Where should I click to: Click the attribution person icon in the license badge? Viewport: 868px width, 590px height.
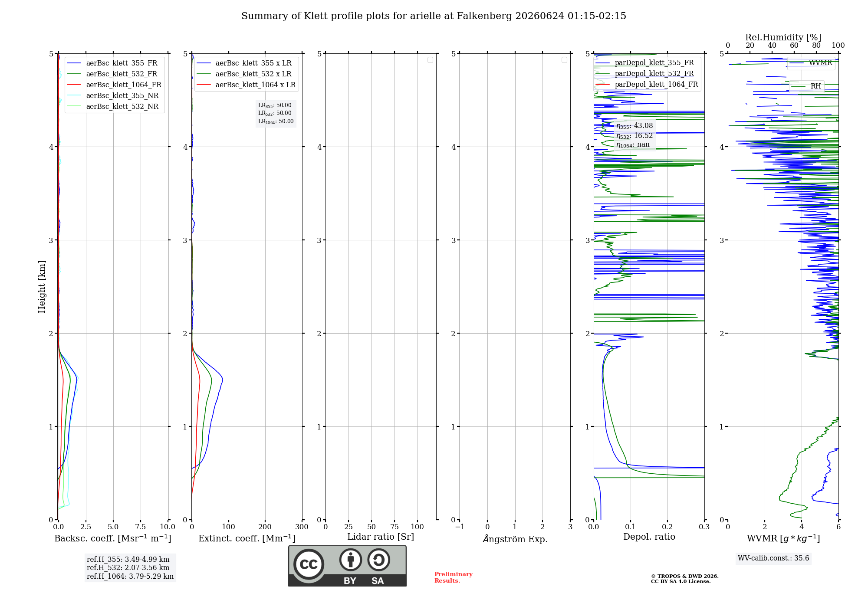(x=351, y=560)
